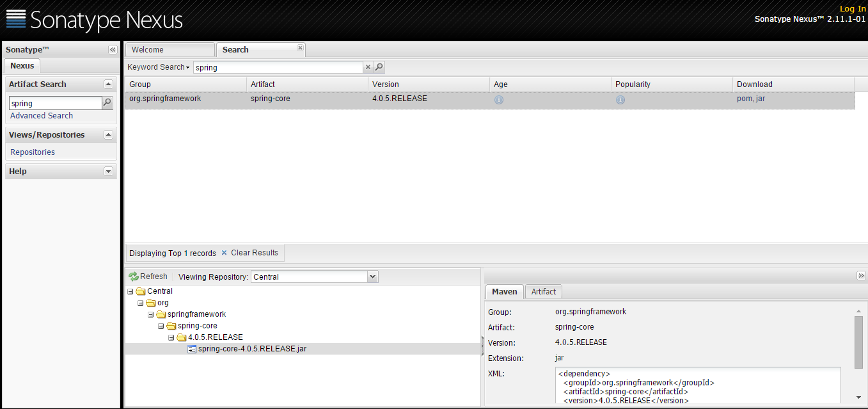Sort results by the Age column header
868x409 pixels.
[550, 84]
